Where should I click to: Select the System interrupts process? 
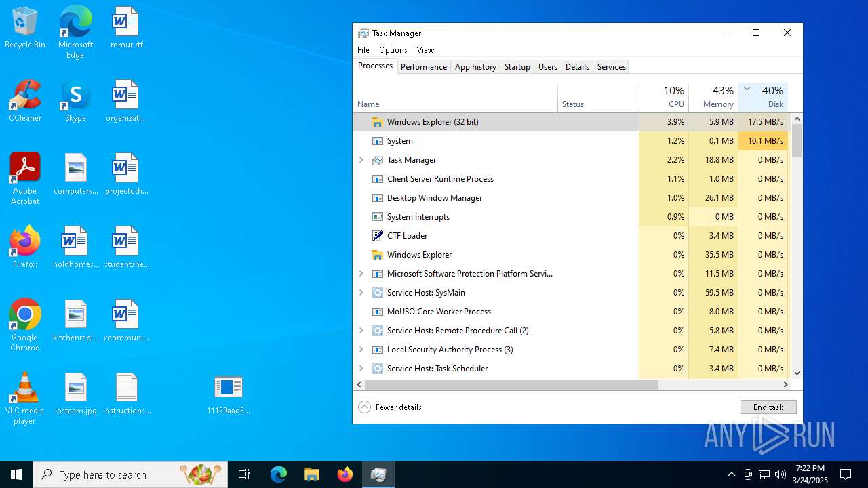(x=570, y=217)
